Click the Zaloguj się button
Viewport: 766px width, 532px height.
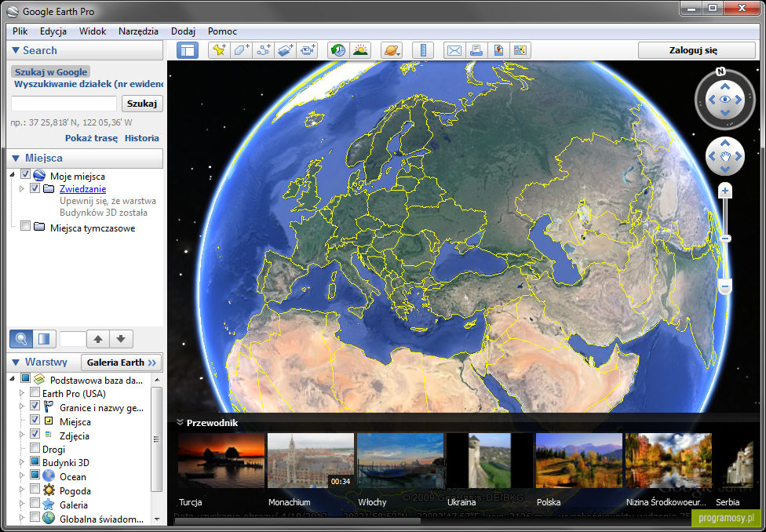tap(697, 50)
